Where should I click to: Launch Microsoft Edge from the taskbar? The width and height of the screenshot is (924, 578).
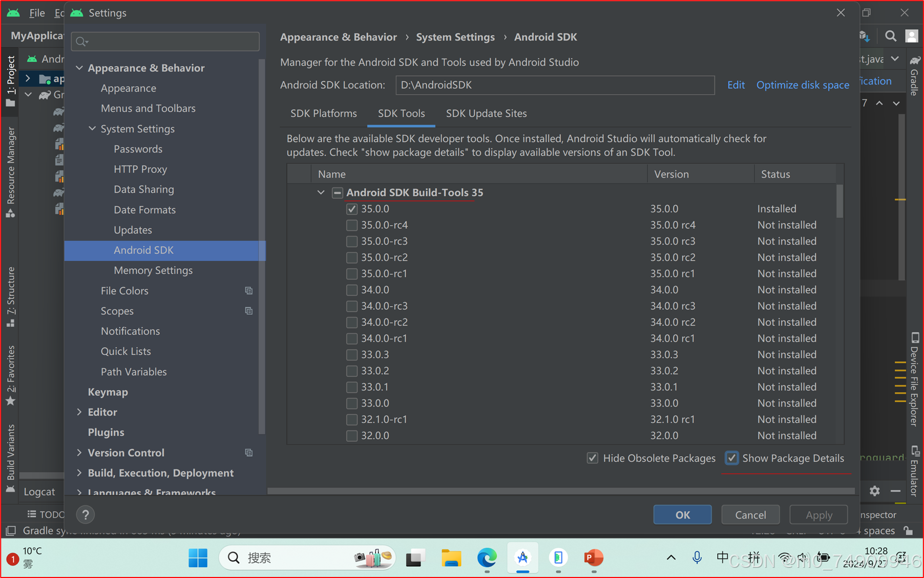[486, 558]
